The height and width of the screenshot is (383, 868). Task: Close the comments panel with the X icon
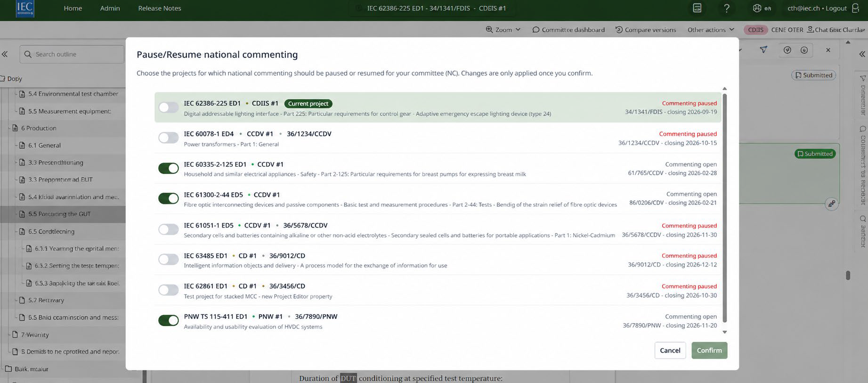coord(828,50)
